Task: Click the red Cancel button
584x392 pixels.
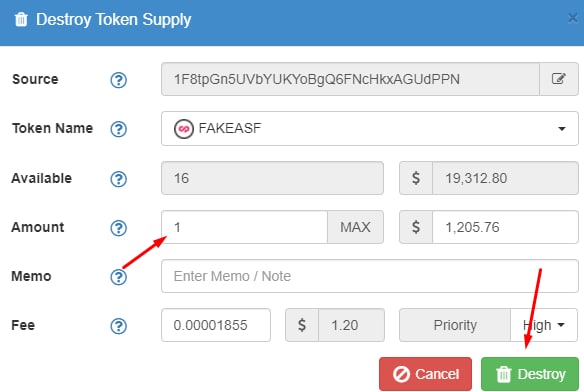Action: 425,374
